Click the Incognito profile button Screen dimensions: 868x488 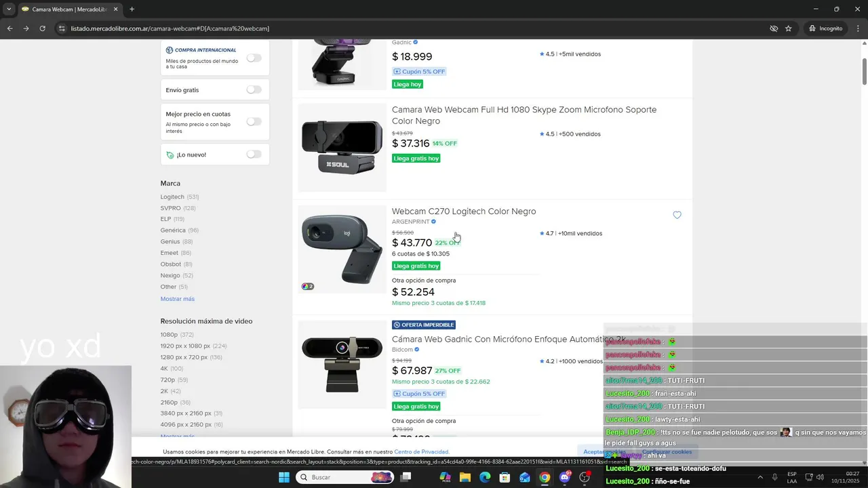[825, 28]
